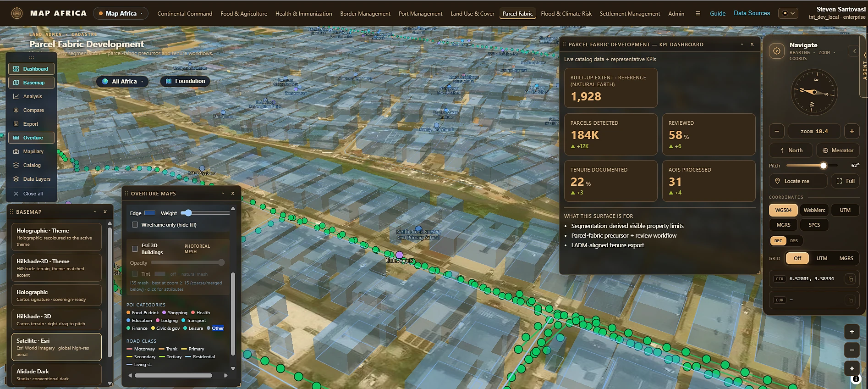Open the hamburger menu in top bar
868x389 pixels.
click(698, 13)
